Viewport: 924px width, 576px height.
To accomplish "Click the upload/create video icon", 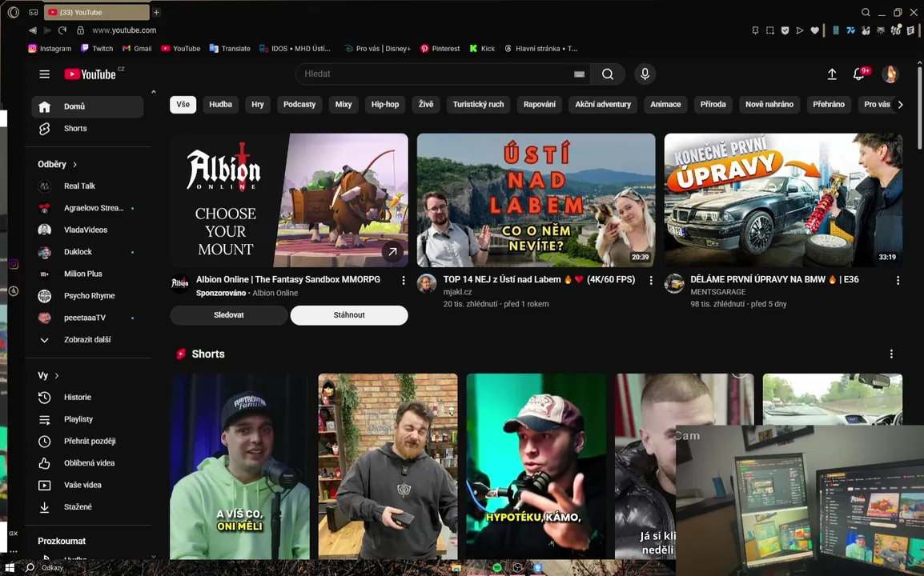I will pyautogui.click(x=831, y=74).
